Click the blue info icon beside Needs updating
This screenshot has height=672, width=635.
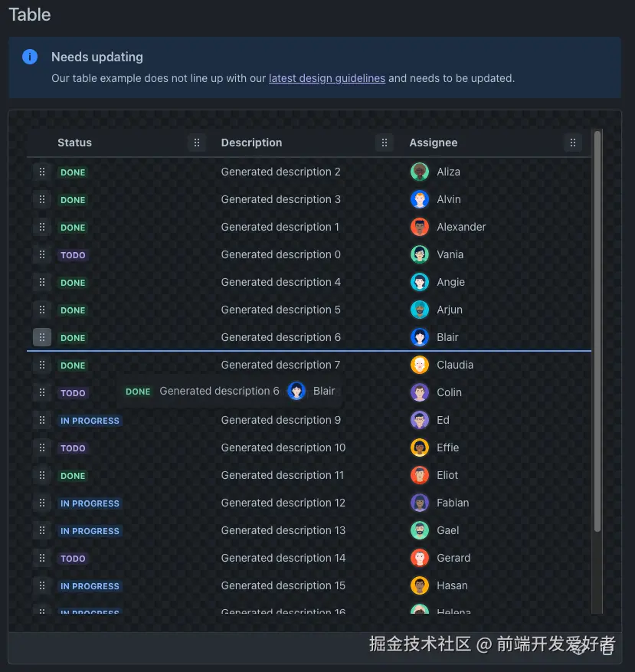coord(30,57)
